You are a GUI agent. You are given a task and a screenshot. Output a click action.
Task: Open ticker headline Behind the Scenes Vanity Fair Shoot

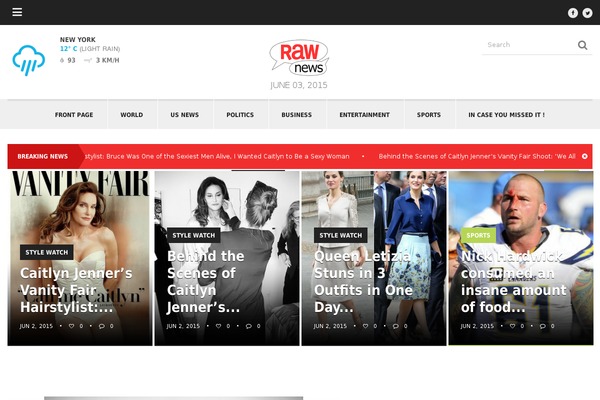(x=477, y=156)
